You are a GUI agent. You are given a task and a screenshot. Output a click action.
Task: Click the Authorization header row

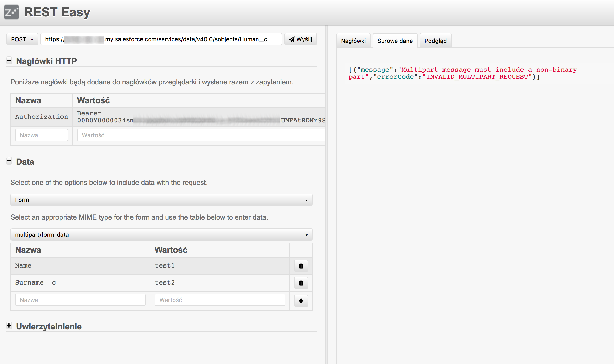42,117
